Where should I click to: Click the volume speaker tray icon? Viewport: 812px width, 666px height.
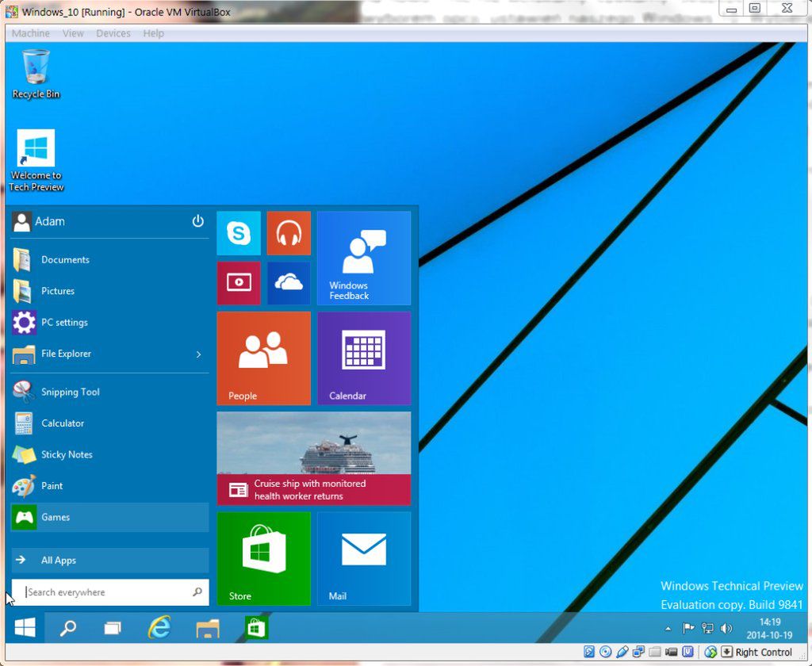click(x=726, y=628)
